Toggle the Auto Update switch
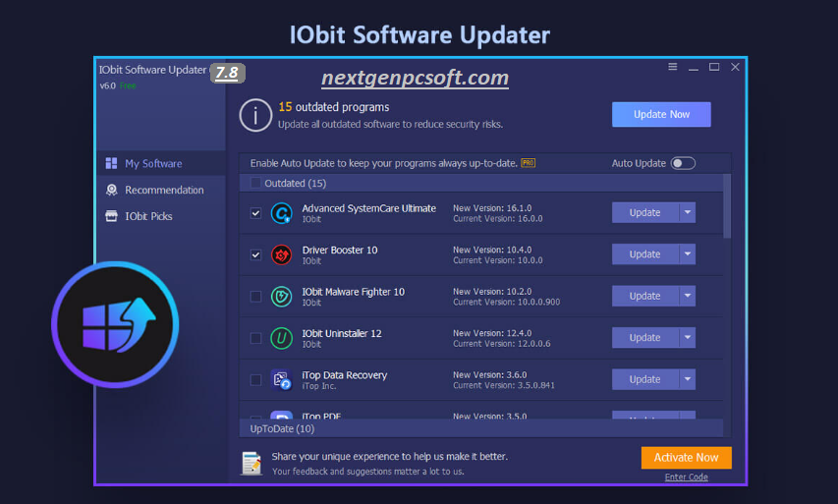This screenshot has height=504, width=838. click(683, 163)
